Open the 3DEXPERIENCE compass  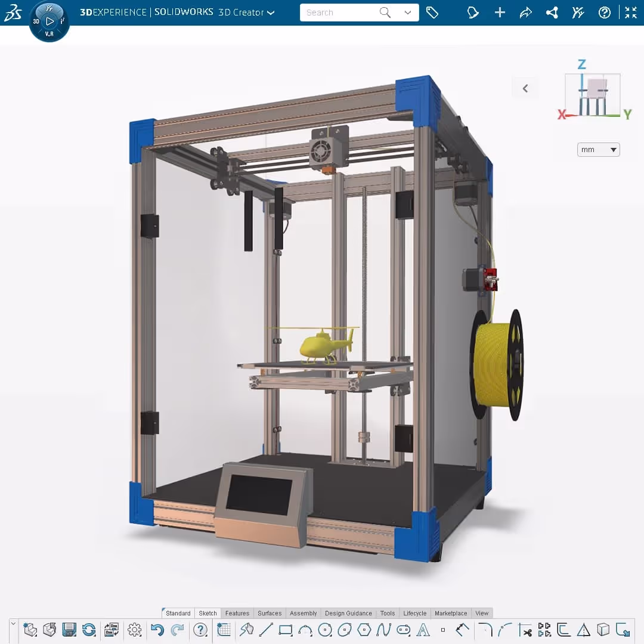tap(49, 21)
